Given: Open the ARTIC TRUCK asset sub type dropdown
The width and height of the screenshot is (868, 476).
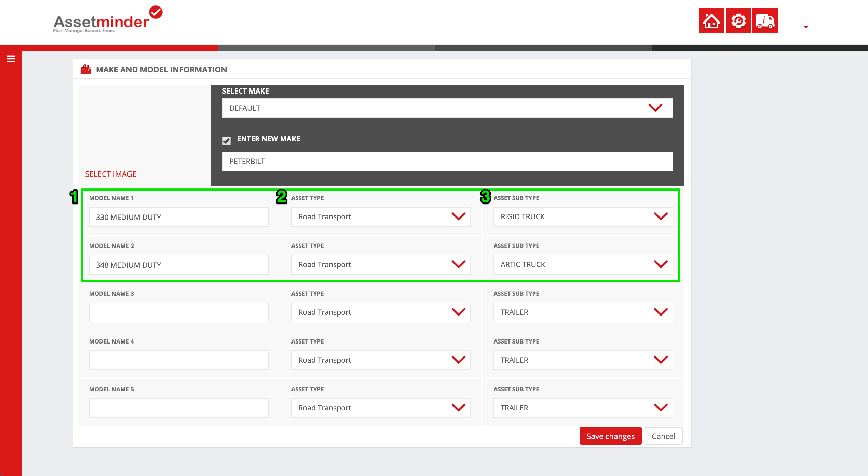Looking at the screenshot, I should (583, 265).
